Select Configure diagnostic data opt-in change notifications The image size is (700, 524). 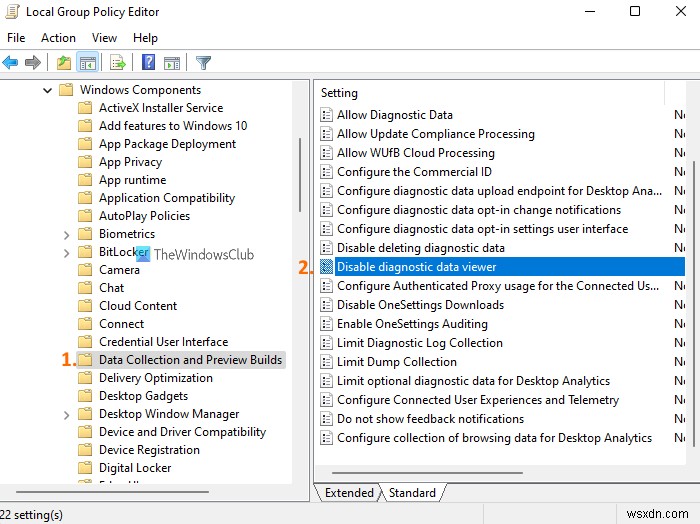pyautogui.click(x=479, y=210)
